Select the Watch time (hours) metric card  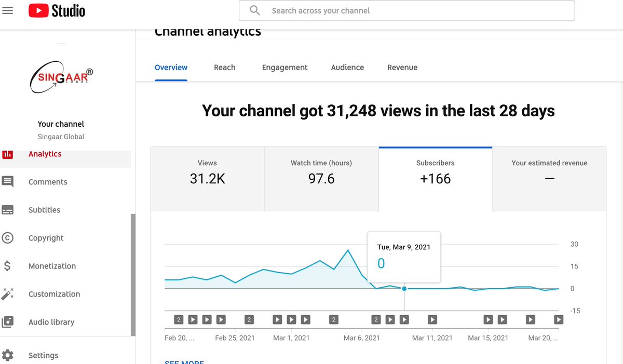(321, 179)
